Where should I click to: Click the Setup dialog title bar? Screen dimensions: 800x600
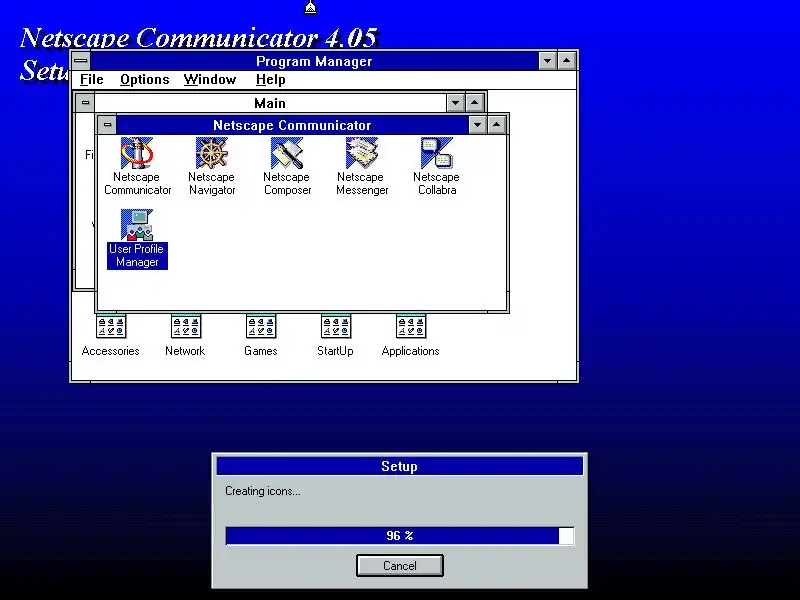[x=399, y=466]
